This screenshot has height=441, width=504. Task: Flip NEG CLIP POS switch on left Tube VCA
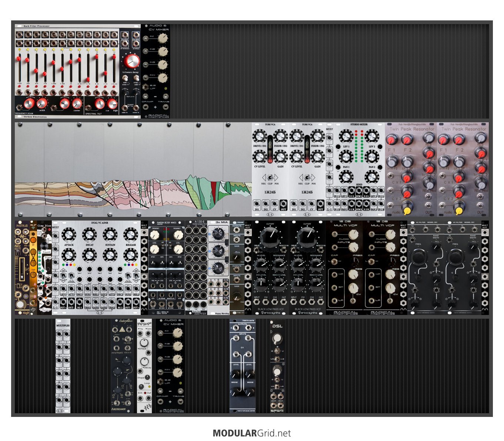[270, 177]
